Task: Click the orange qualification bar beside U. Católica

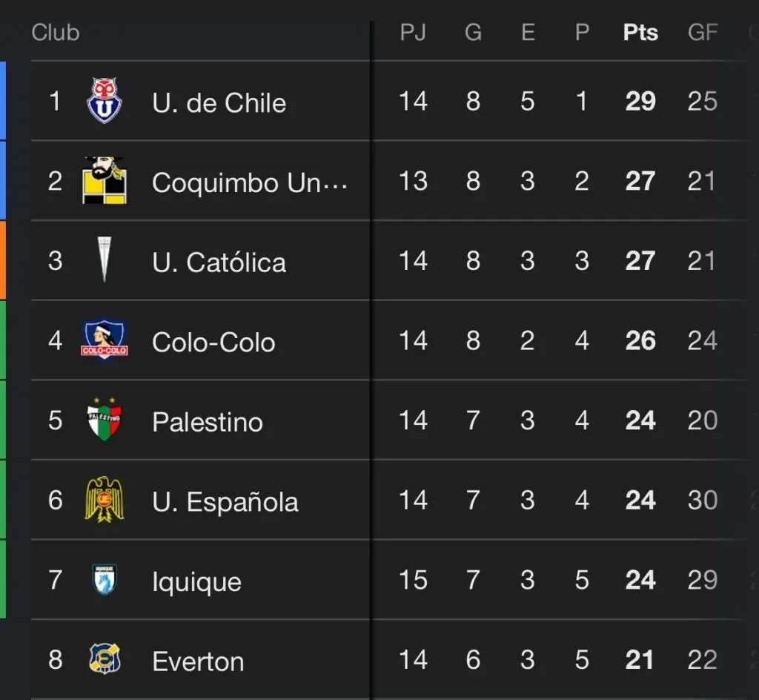Action: (3, 260)
